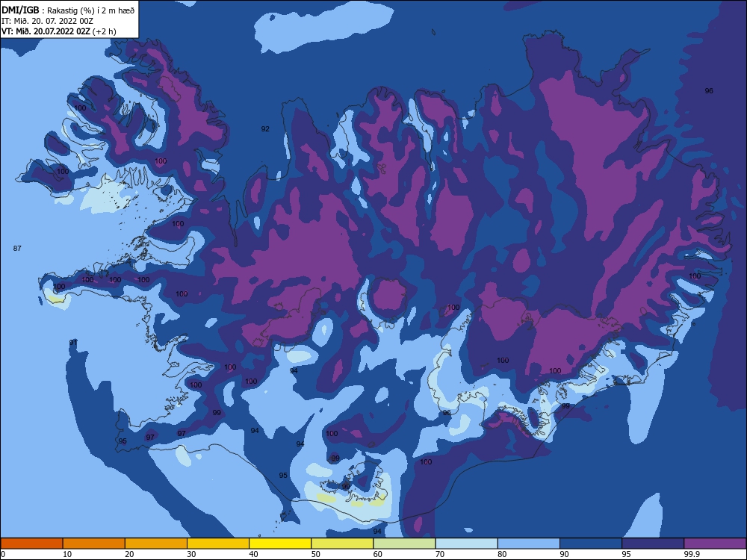The width and height of the screenshot is (747, 560).
Task: Click the '91' value near the west coast
Action: pos(73,343)
